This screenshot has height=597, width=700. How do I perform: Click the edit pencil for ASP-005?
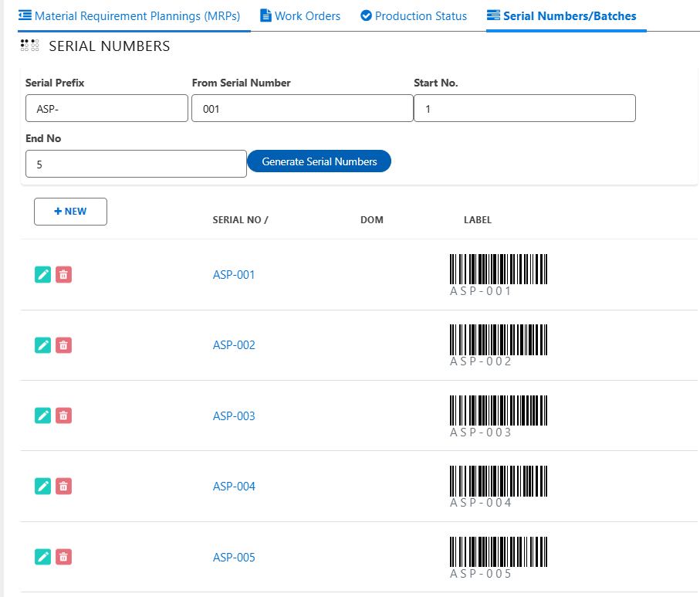click(43, 557)
